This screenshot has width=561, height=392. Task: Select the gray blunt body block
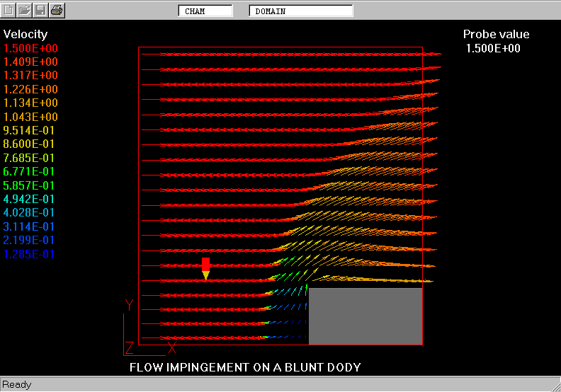coord(365,316)
